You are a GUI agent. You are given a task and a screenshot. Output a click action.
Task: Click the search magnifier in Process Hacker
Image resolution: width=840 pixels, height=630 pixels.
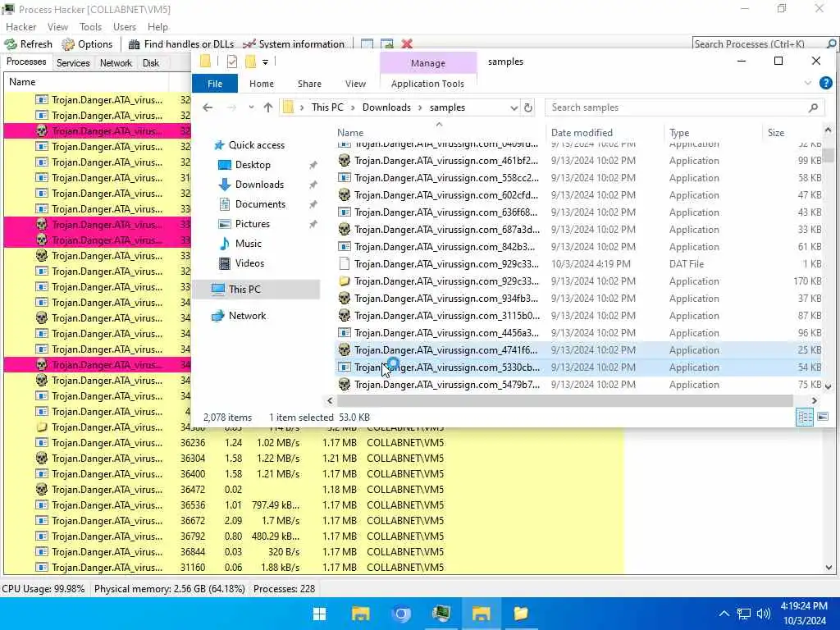coord(832,44)
